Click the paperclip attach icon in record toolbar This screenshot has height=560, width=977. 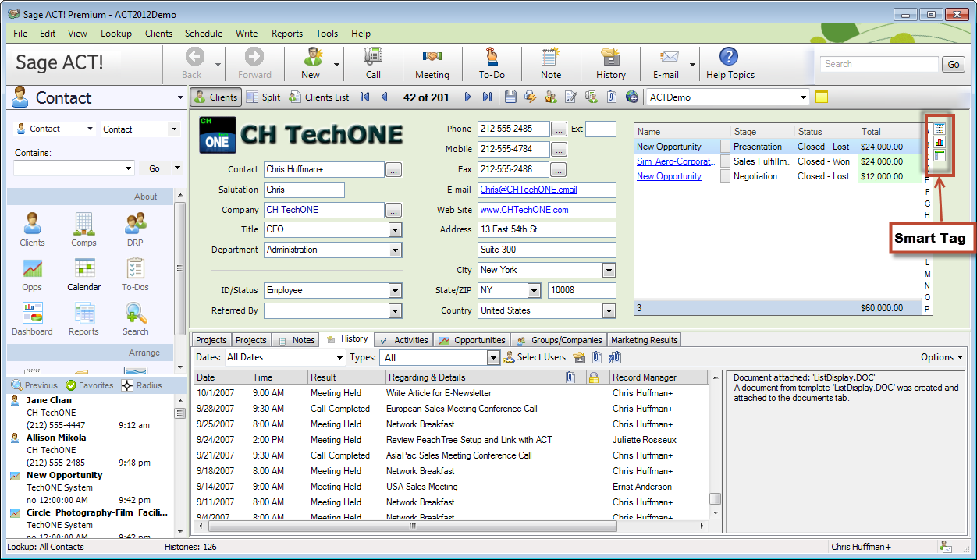(612, 97)
